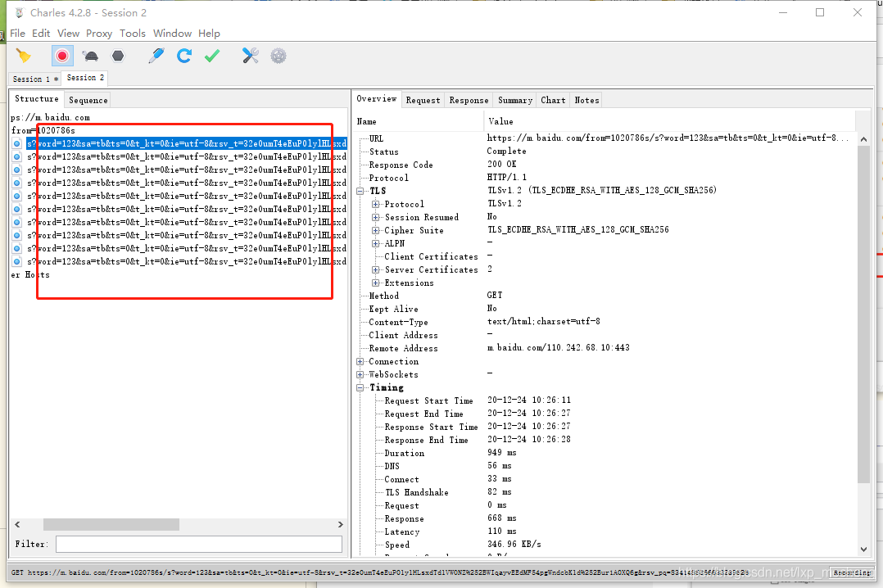883x588 pixels.
Task: Select the "Latency" timing row label
Action: tap(402, 531)
